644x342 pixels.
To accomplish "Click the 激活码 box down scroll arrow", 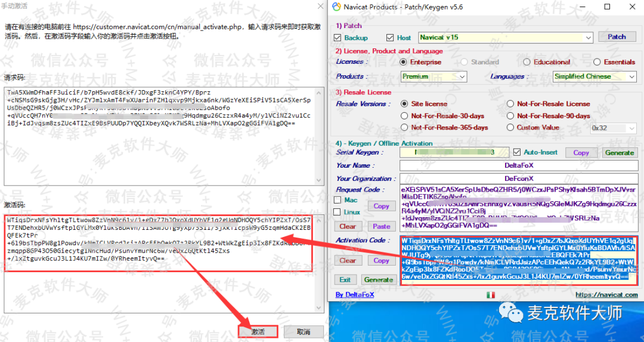I will click(x=320, y=308).
